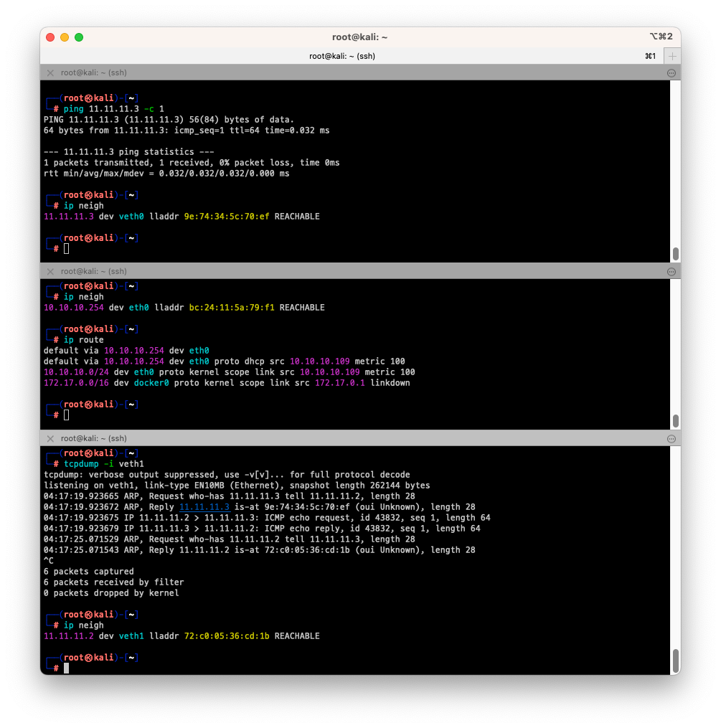The width and height of the screenshot is (721, 728).
Task: Click the cursor at middle pane's empty prompt
Action: 67,415
